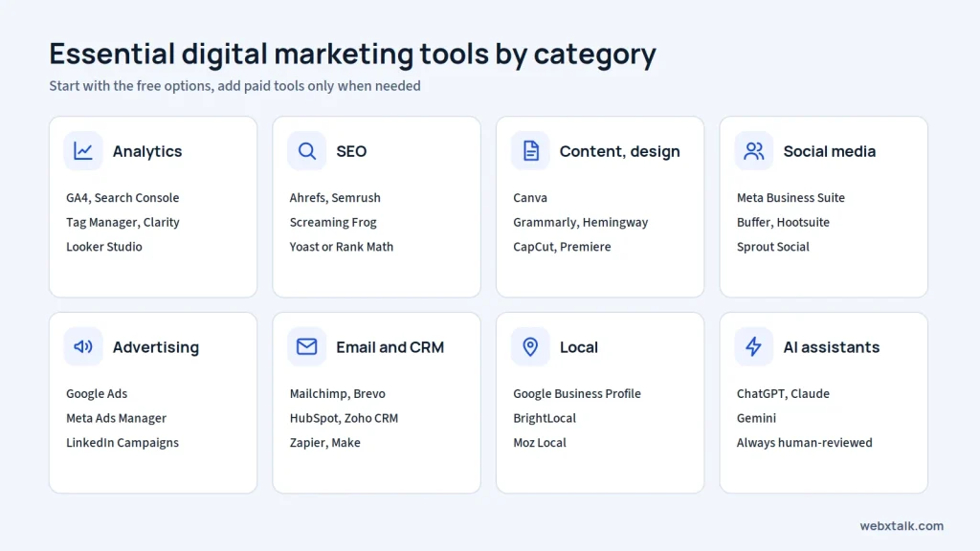Click the Sprout Social line

772,247
